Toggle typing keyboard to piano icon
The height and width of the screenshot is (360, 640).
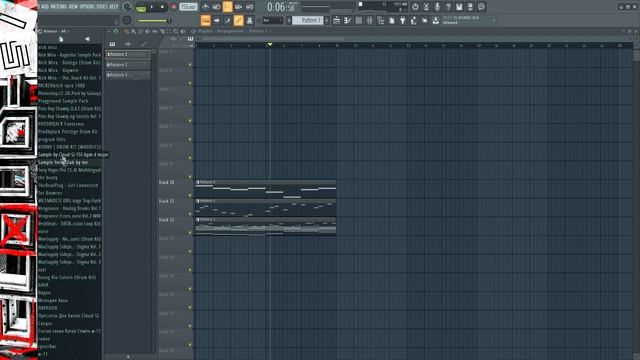(x=206, y=20)
